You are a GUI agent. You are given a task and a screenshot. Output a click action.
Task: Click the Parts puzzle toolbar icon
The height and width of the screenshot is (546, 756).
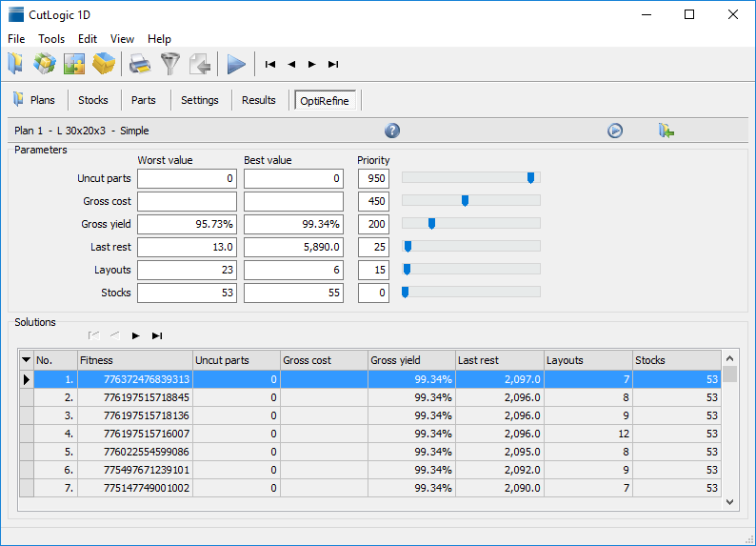[73, 64]
